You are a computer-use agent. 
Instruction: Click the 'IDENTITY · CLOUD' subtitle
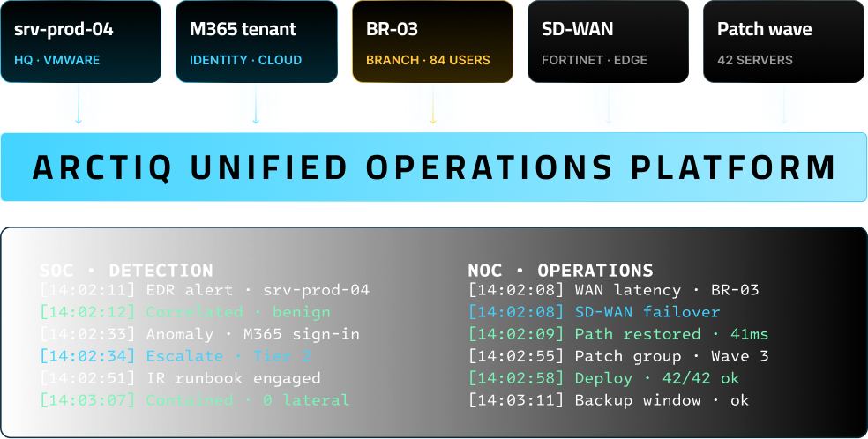[x=246, y=60]
